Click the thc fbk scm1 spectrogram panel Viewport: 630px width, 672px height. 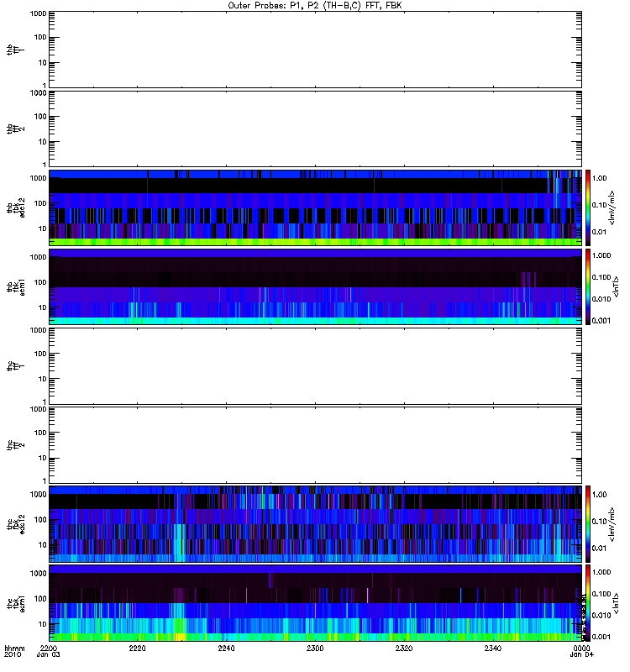[315, 603]
